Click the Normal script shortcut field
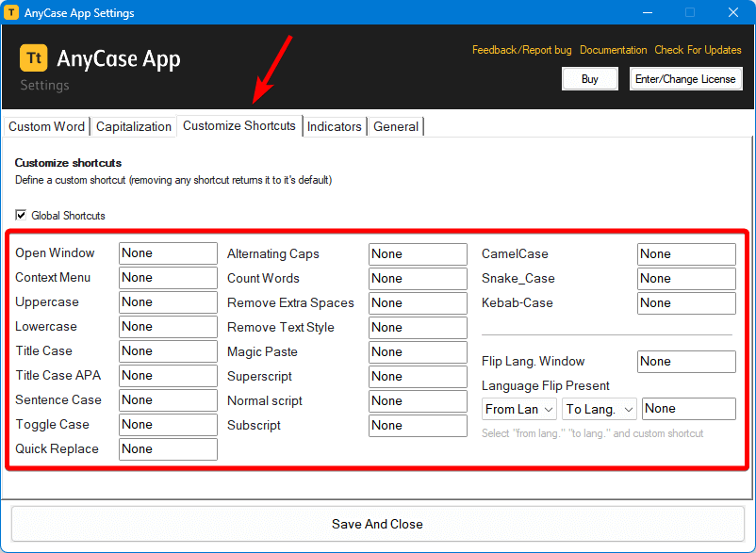This screenshot has height=553, width=756. pyautogui.click(x=418, y=401)
